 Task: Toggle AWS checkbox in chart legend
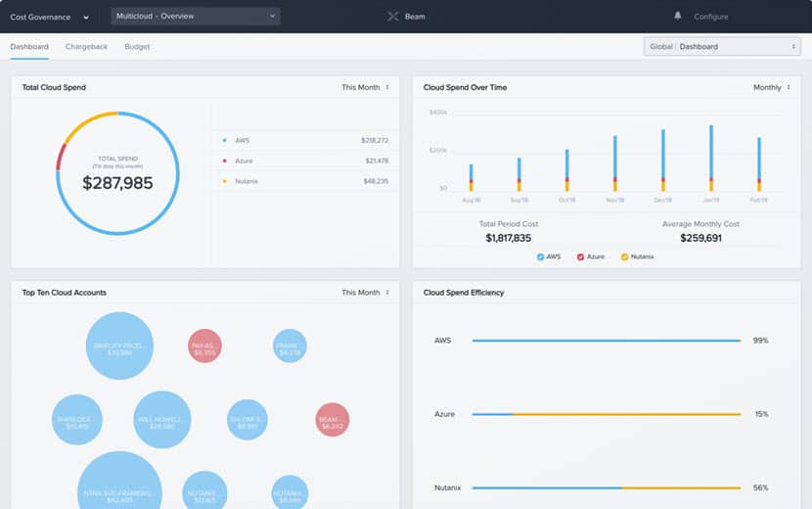tap(540, 256)
